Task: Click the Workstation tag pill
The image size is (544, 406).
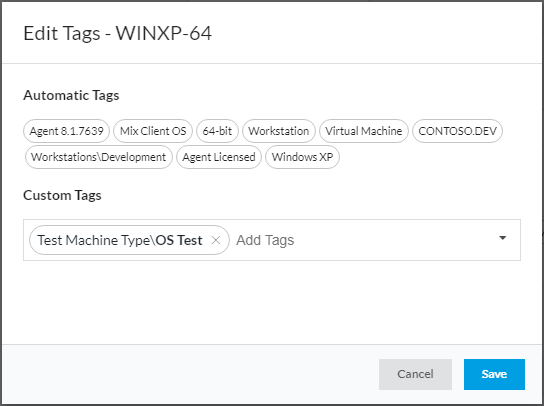Action: point(279,131)
